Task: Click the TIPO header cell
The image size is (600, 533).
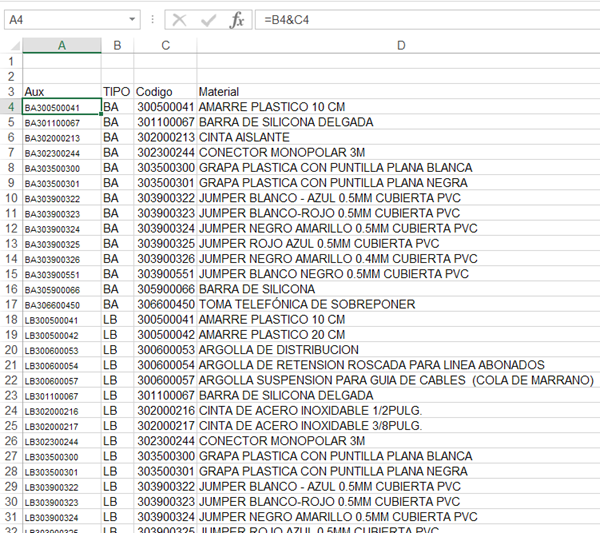Action: click(117, 91)
